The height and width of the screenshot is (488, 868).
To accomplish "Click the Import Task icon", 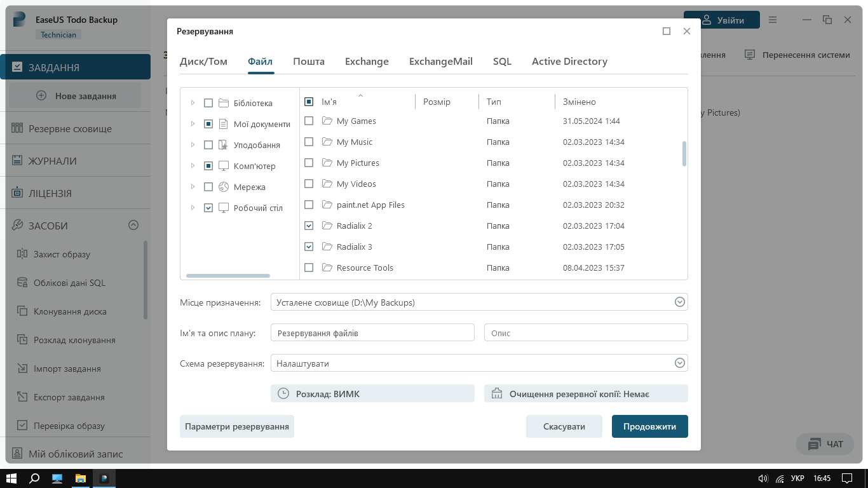I will (22, 369).
